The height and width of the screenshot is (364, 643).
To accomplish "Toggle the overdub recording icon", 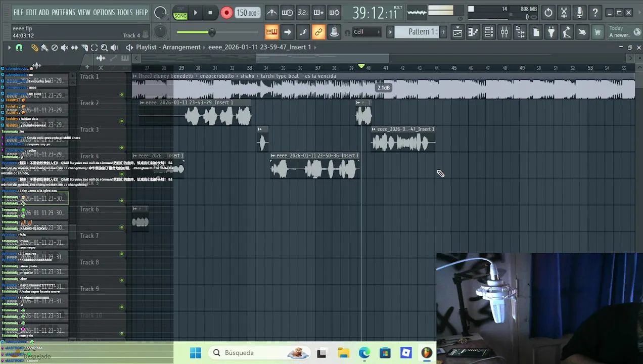I will [318, 13].
